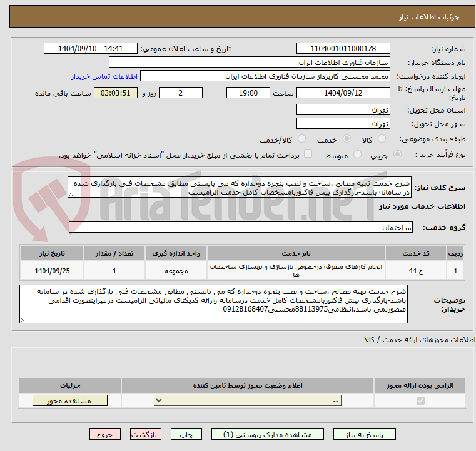Click the service name cell about building renovation
Viewport: 476px width, 451px height.
tap(296, 271)
